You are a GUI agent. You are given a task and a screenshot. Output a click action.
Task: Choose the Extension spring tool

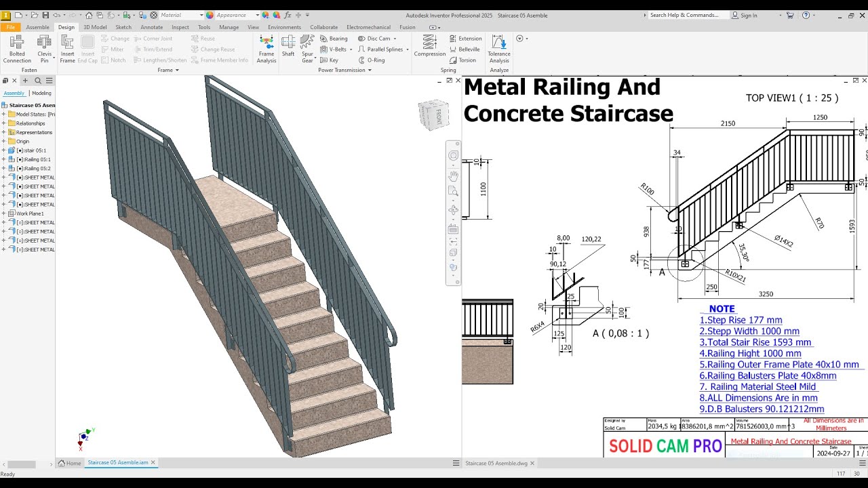465,39
